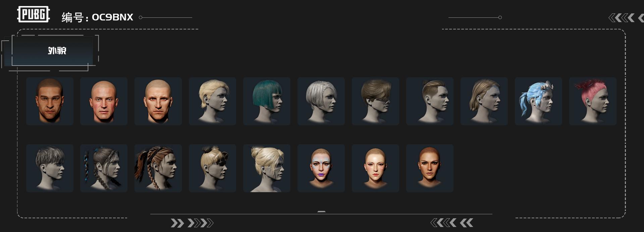Screen dimensions: 644x232
Task: Choose the pink mohawk hairstyle
Action: (593, 101)
